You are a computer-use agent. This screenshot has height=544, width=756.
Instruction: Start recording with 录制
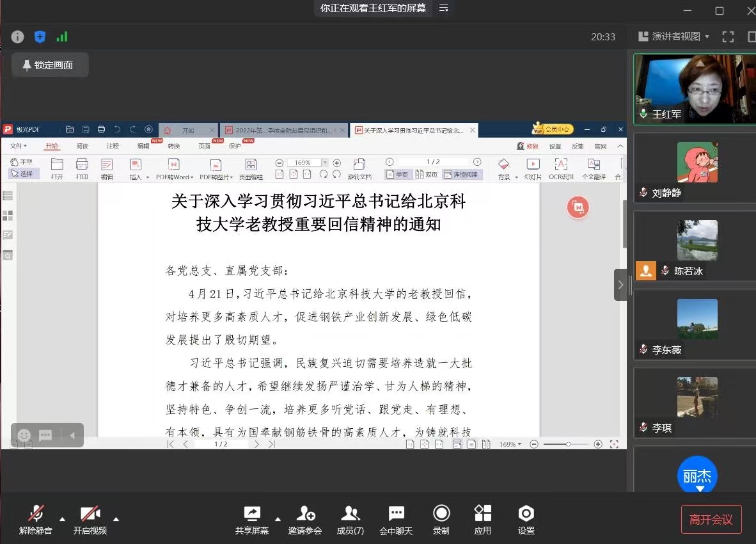pos(441,520)
